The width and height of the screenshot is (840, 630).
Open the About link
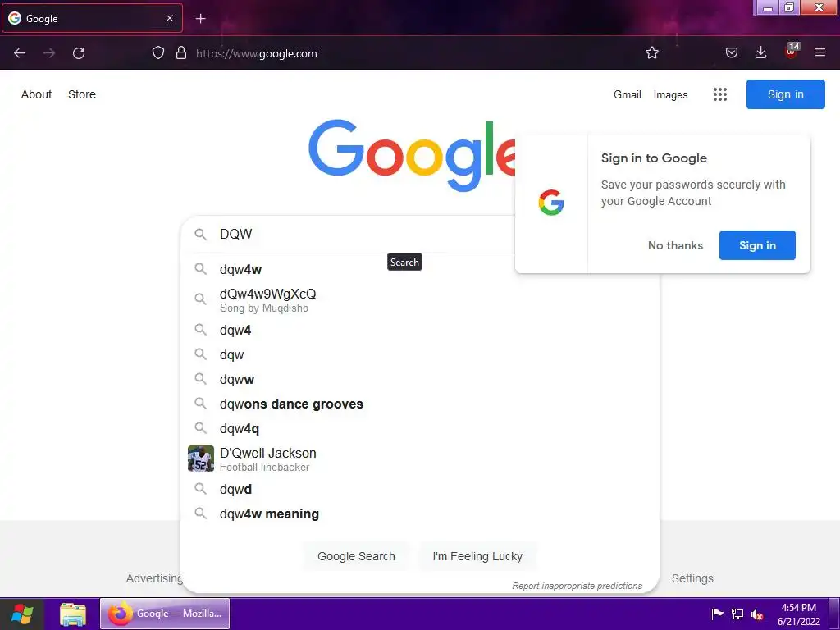click(x=36, y=94)
